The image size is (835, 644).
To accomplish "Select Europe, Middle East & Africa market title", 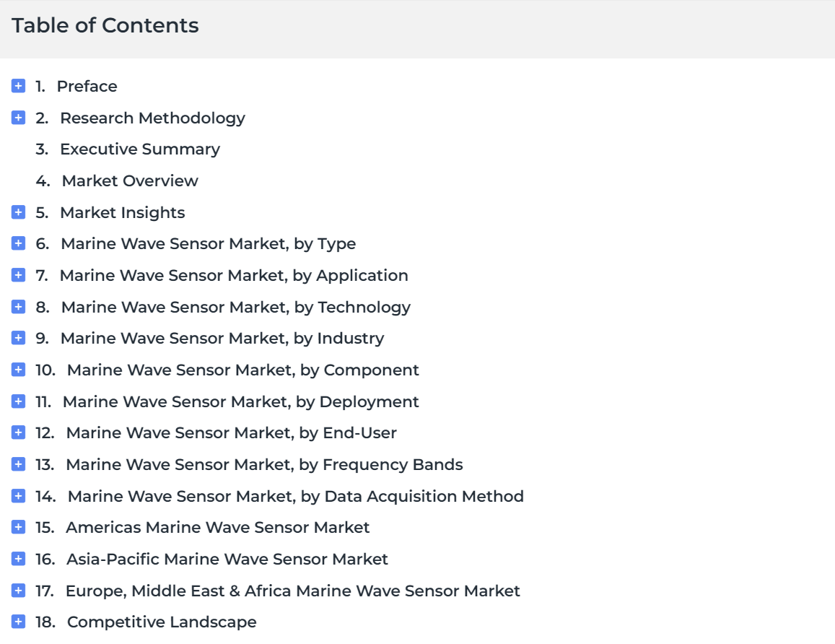I will coord(292,591).
